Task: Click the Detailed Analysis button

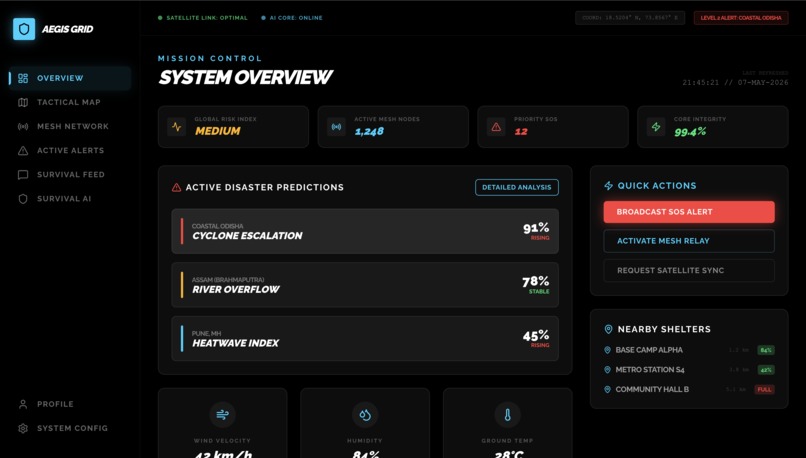Action: click(x=517, y=187)
